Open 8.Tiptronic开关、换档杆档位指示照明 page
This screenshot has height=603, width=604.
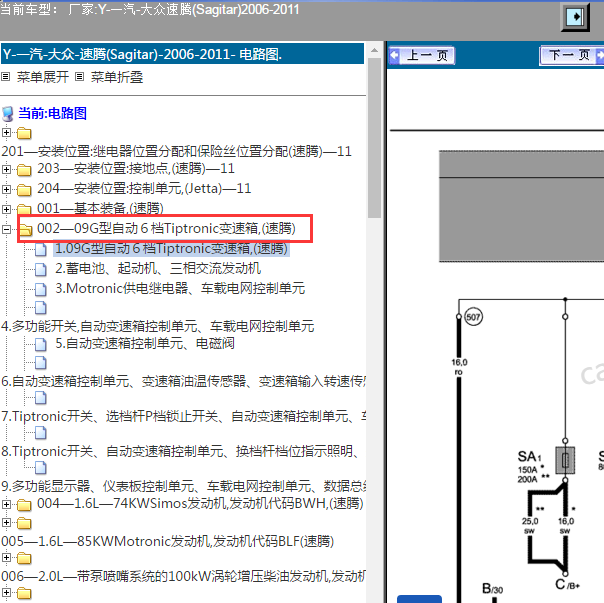180,451
